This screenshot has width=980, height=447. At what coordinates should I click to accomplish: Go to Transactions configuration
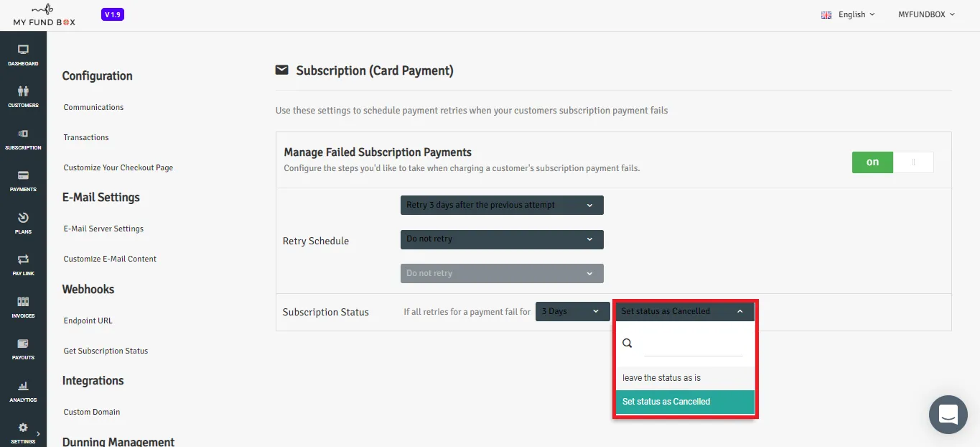(86, 137)
